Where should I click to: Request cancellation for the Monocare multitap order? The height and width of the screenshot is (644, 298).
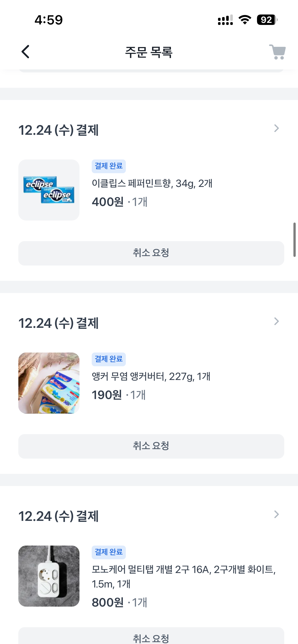[x=151, y=637]
